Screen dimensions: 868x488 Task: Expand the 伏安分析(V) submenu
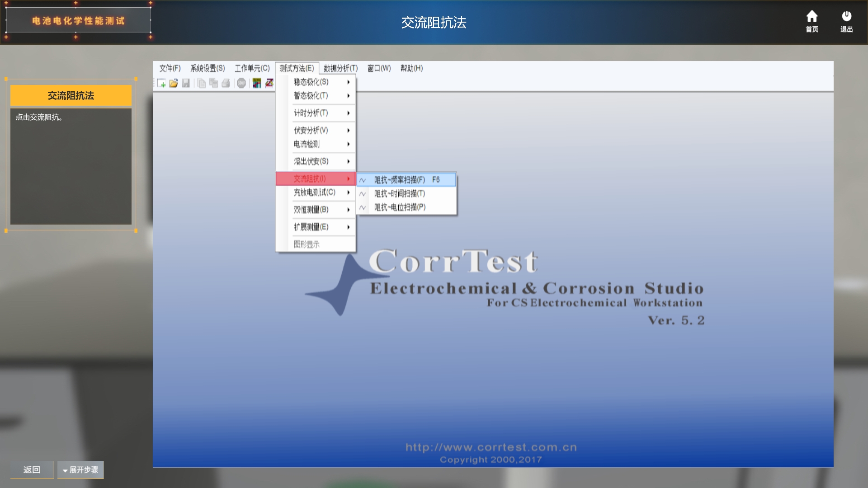(316, 130)
